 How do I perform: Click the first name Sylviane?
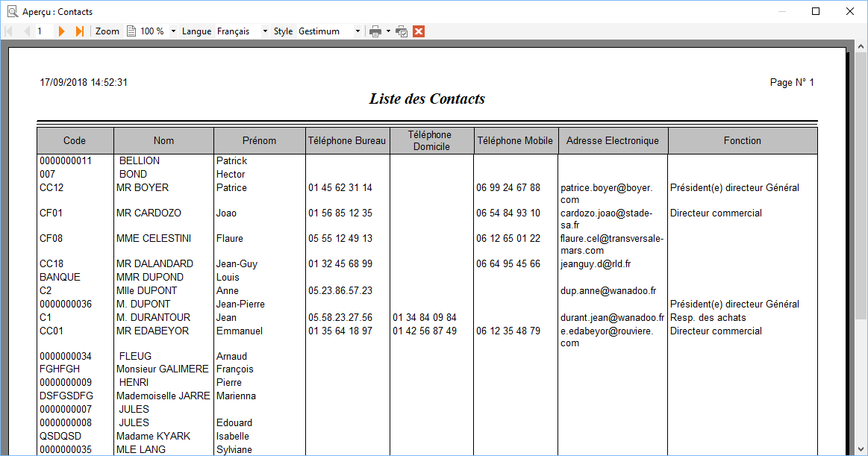pyautogui.click(x=234, y=450)
